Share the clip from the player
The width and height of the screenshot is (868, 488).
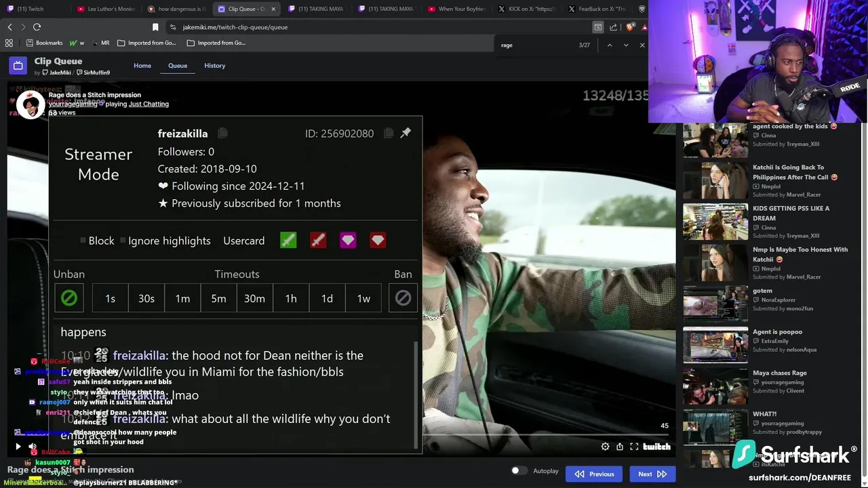[620, 446]
